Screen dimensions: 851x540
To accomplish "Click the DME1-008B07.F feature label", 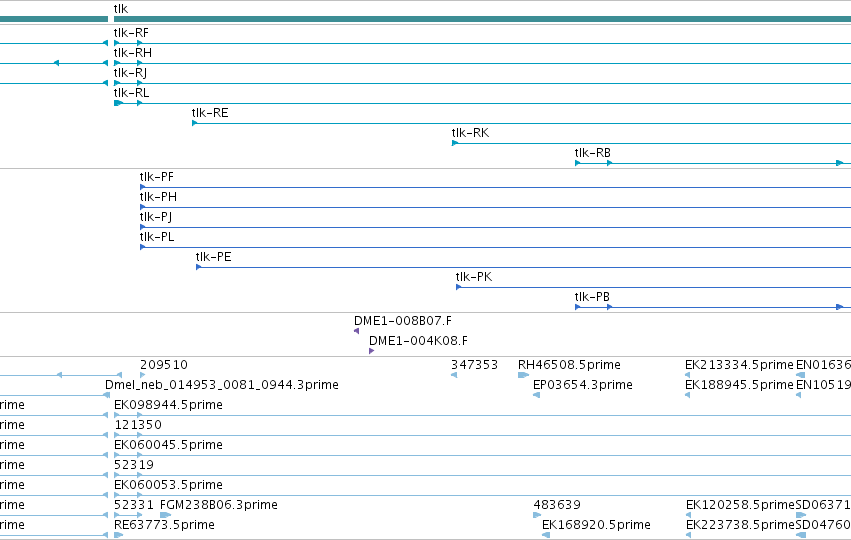I will click(x=403, y=322).
